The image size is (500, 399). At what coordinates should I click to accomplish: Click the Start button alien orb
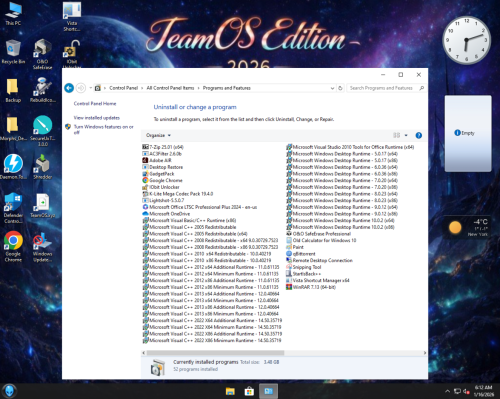9,391
